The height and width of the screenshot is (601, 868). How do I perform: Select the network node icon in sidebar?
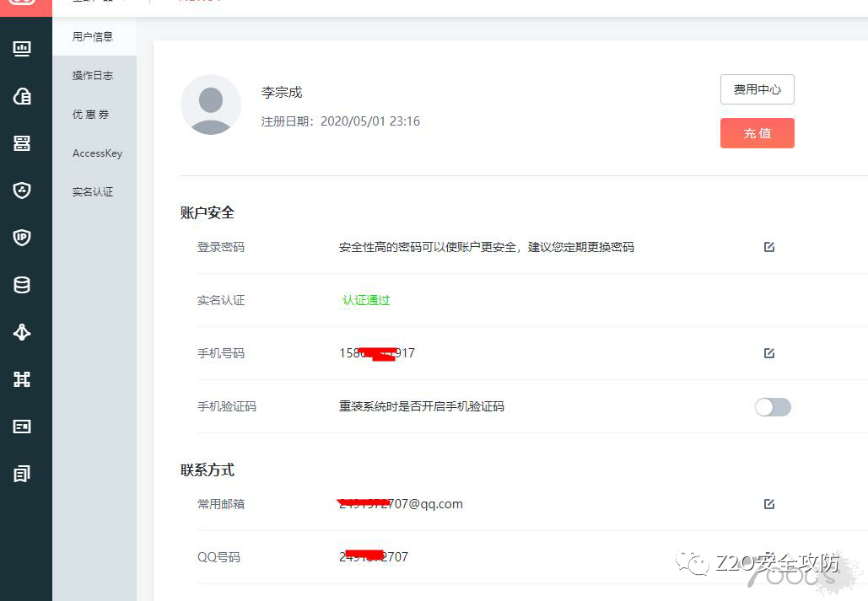click(x=22, y=332)
